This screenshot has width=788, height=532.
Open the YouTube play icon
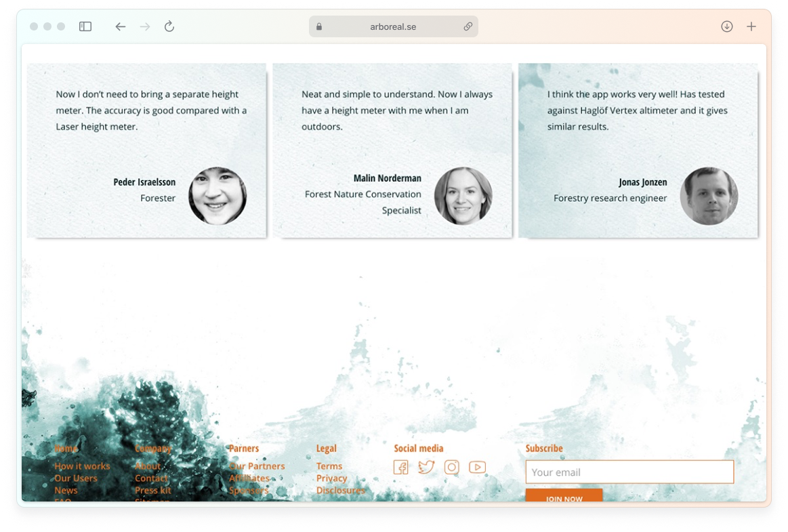478,467
